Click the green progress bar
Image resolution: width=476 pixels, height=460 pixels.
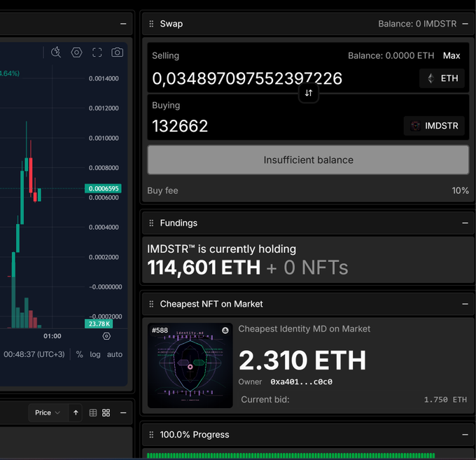click(x=290, y=455)
